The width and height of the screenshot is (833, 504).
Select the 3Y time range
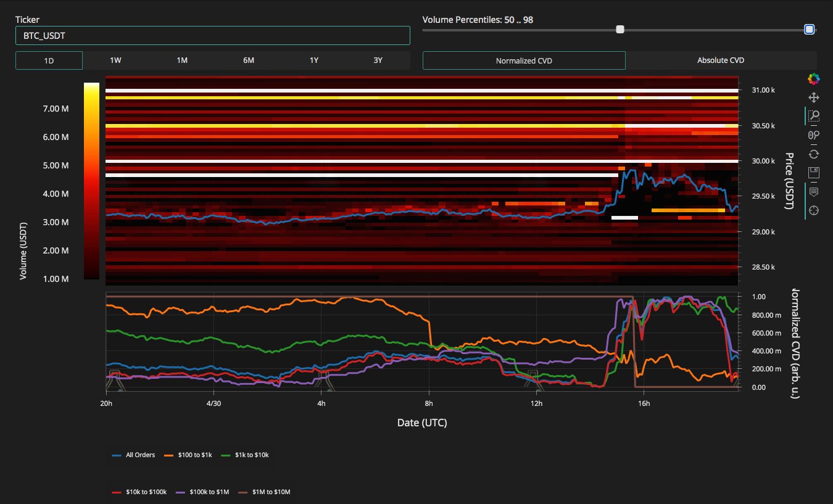tap(377, 60)
